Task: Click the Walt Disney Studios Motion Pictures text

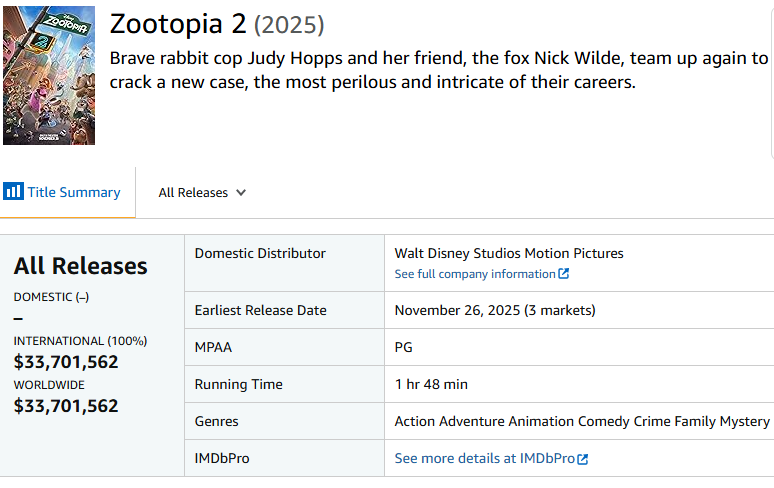Action: [509, 254]
